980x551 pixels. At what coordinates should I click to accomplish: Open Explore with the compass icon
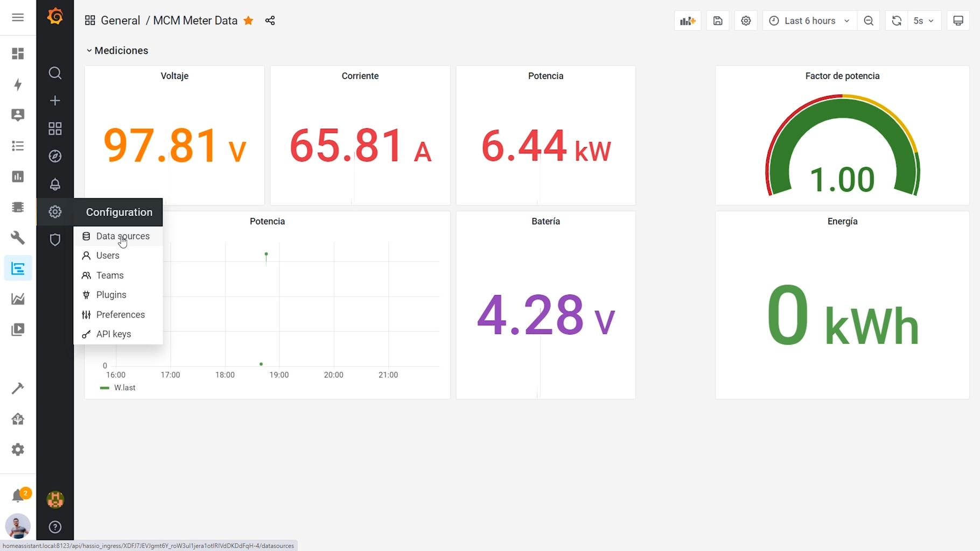point(54,156)
